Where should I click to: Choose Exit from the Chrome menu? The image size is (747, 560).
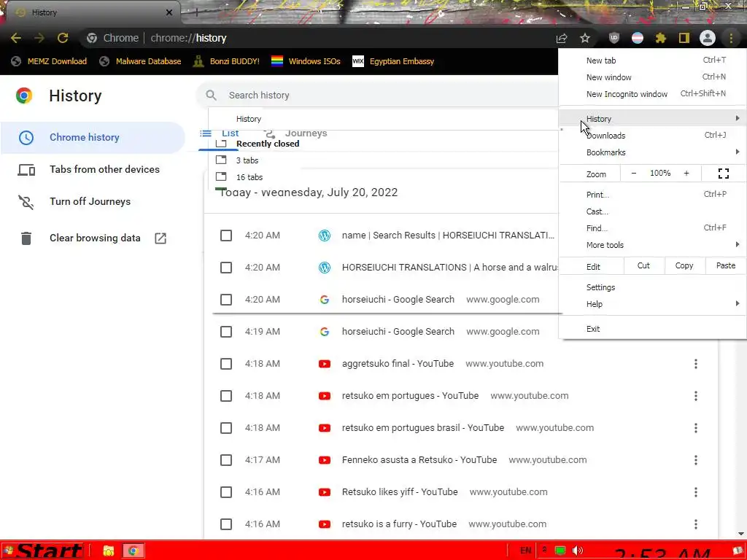[653, 329]
